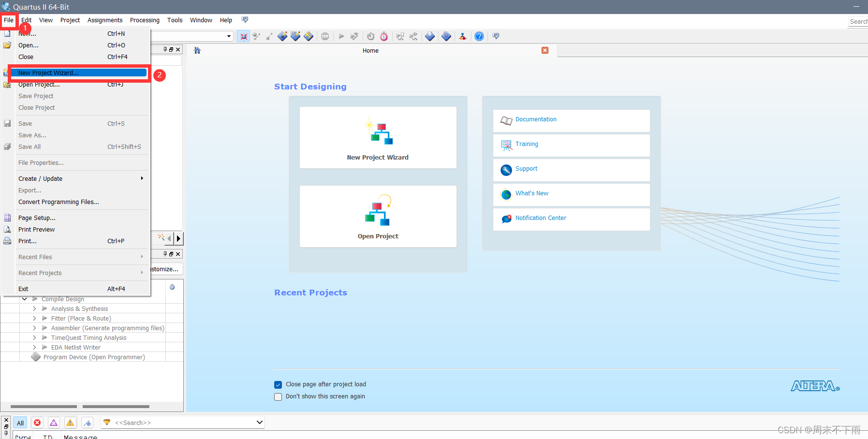Click the Start Compilation play icon

coord(341,36)
